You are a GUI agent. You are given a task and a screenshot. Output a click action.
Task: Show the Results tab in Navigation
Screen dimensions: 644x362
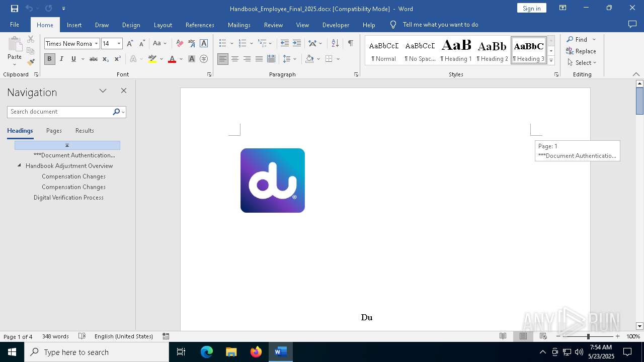point(85,131)
